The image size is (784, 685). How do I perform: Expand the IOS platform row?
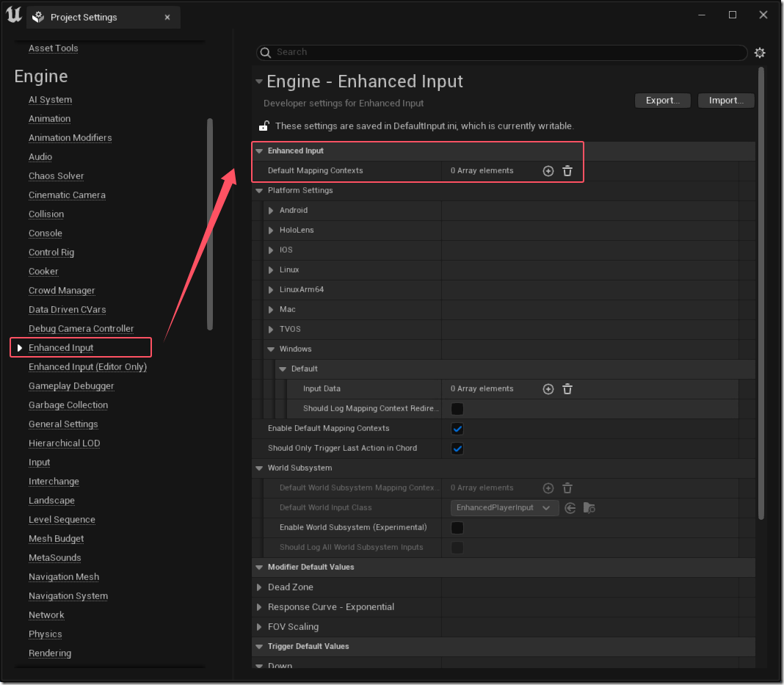[x=270, y=250]
